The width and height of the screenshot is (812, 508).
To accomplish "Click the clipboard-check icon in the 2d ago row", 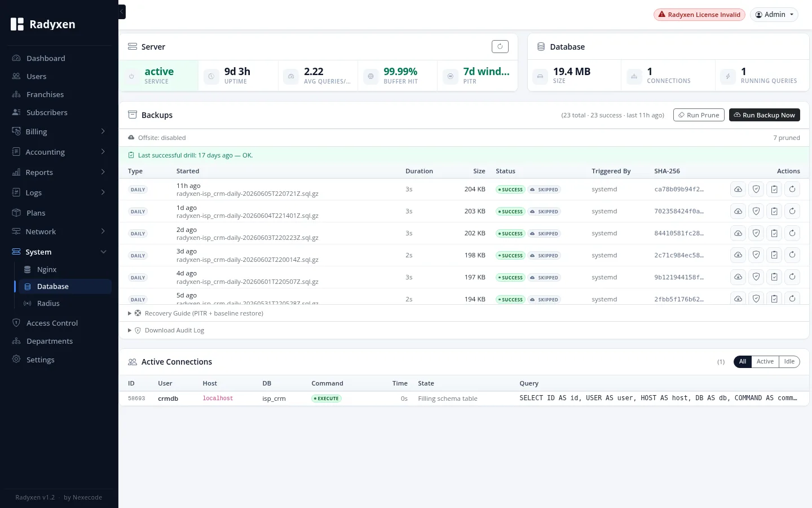I will point(774,234).
